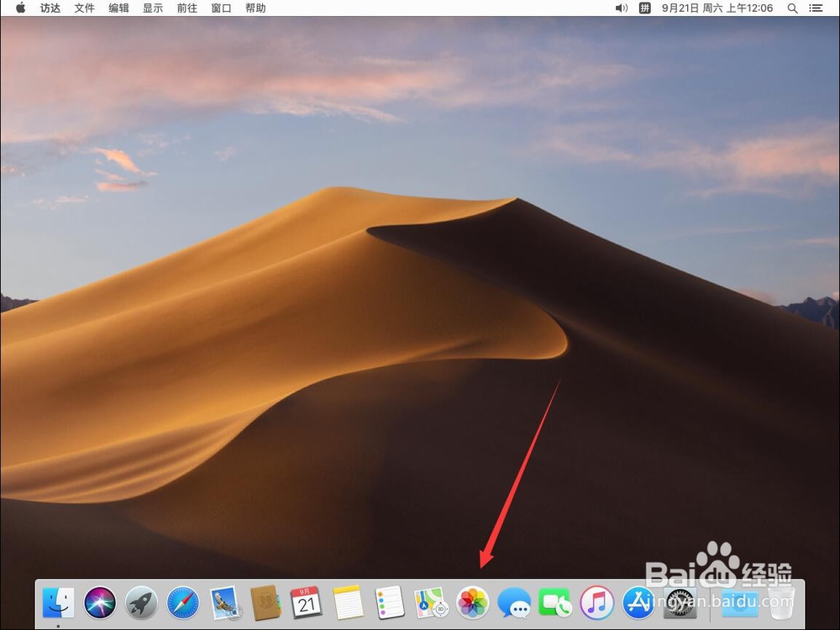Open iTunes music note icon
This screenshot has width=840, height=630.
coord(596,602)
